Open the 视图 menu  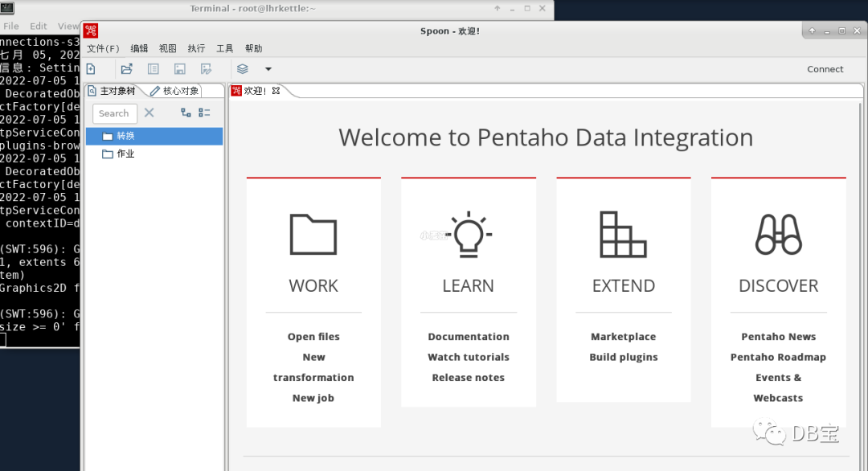pyautogui.click(x=168, y=49)
